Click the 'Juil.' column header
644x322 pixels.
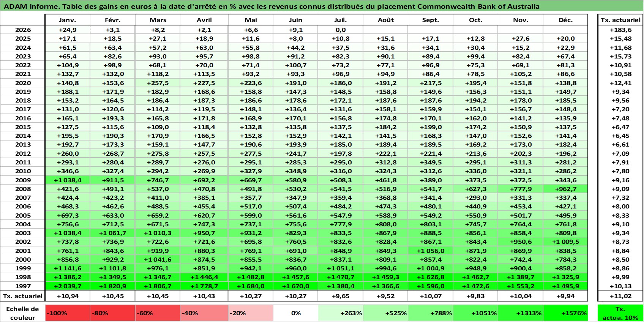[341, 20]
